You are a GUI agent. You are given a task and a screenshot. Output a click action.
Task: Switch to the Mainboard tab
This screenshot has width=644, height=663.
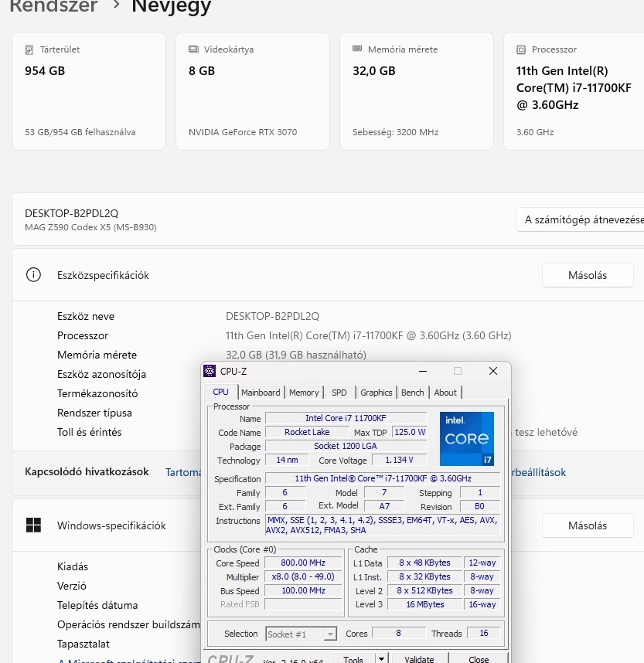point(261,393)
